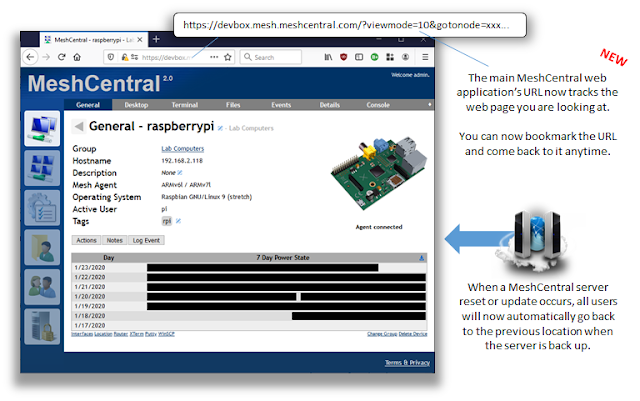Open Firefox hamburger menu
Viewport: 640px width, 401px height.
pyautogui.click(x=425, y=57)
